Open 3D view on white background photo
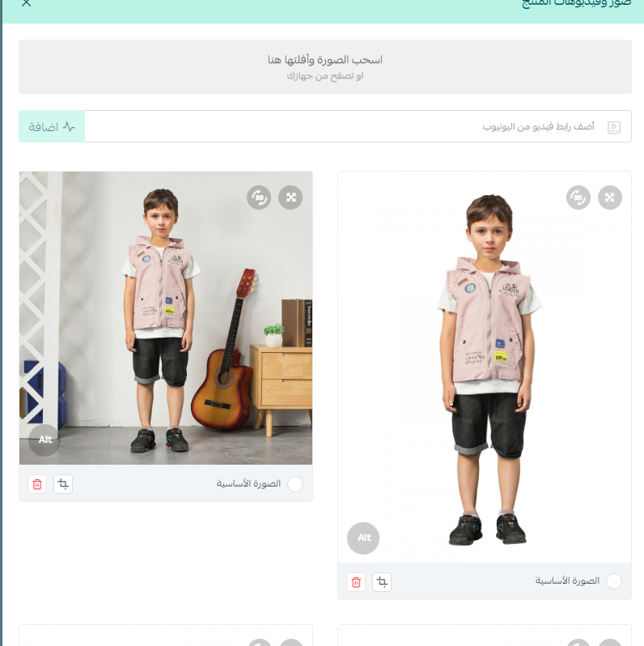The image size is (644, 646). 578,198
